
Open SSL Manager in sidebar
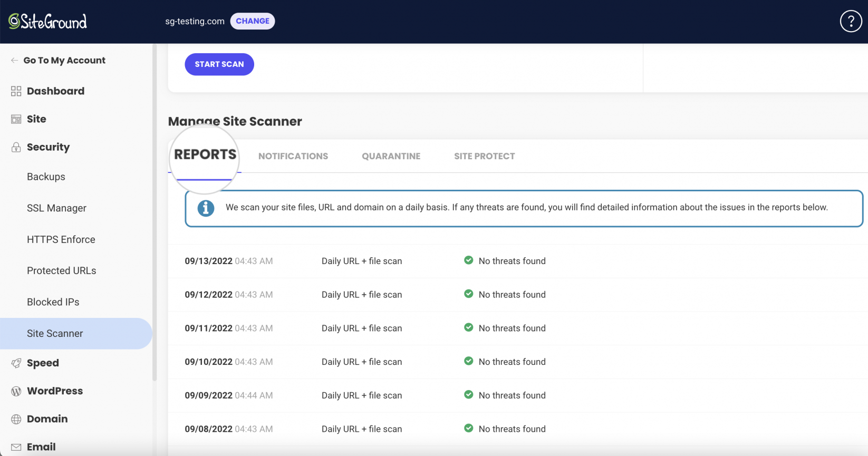(x=56, y=208)
